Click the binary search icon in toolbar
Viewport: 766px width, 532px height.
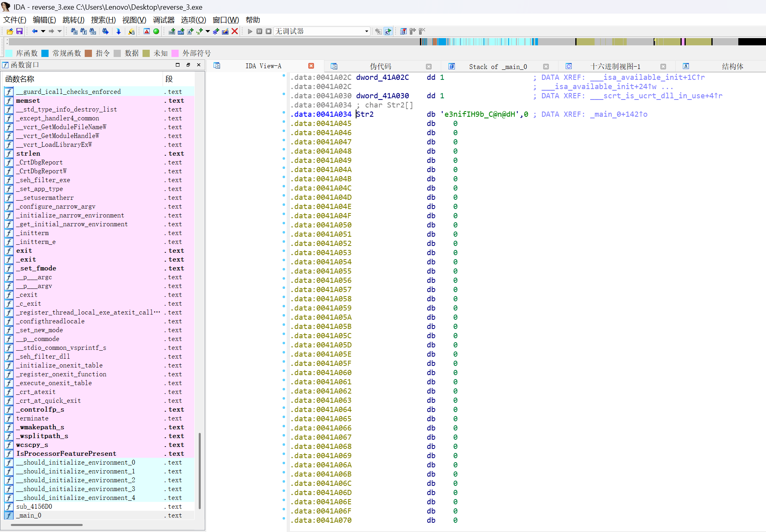click(93, 31)
